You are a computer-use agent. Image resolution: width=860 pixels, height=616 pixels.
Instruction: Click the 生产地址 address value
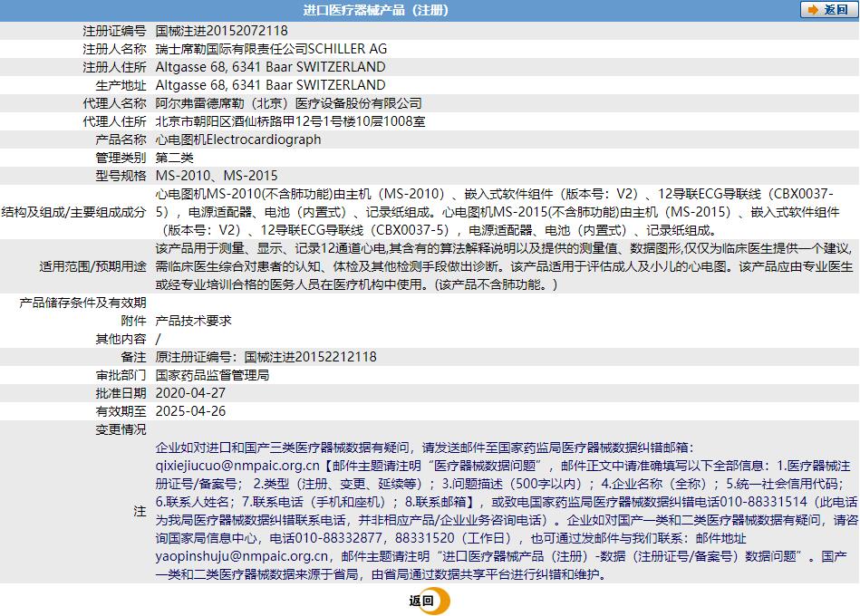(270, 85)
